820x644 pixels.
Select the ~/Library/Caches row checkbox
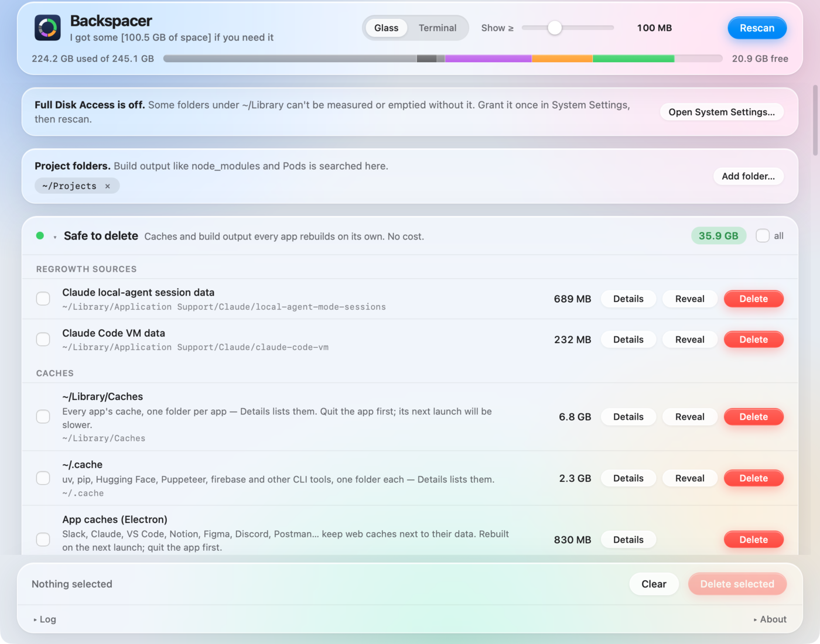pos(43,417)
